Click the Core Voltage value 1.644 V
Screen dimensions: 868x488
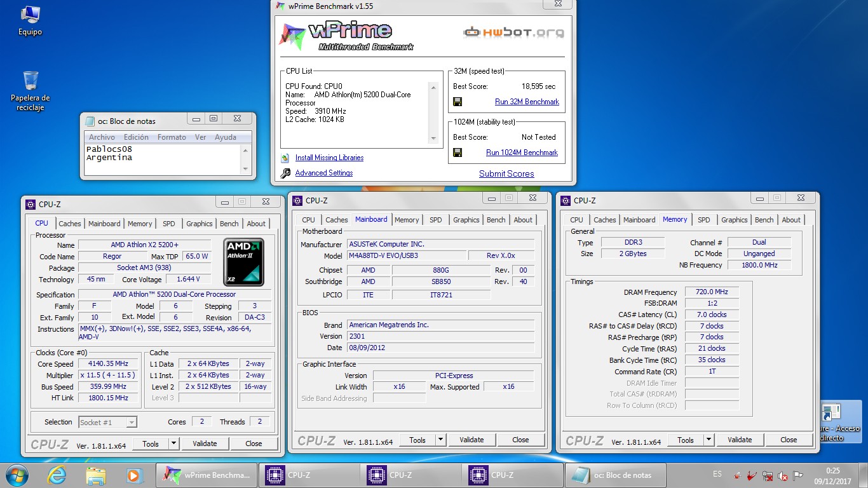tap(189, 280)
